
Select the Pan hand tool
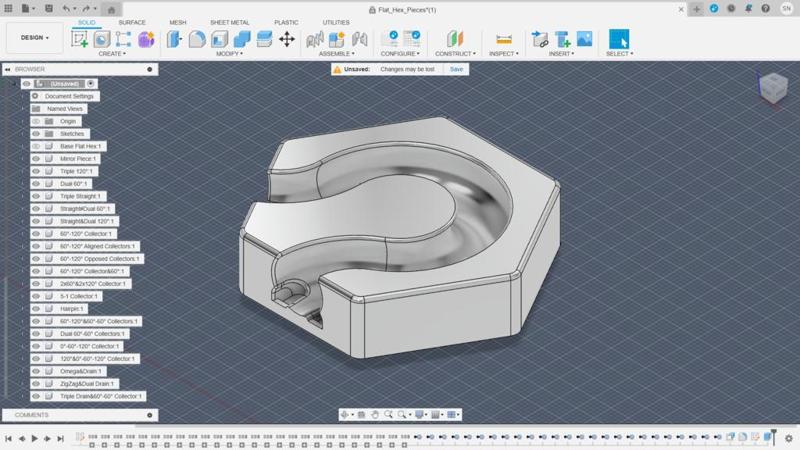(x=375, y=414)
